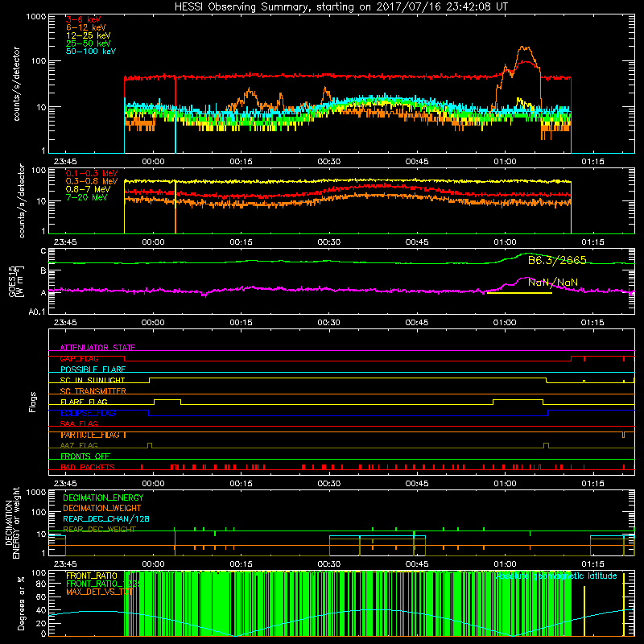644x644 pixels.
Task: Select the DECIMATION_WEIGHT legend label
Action: point(102,508)
